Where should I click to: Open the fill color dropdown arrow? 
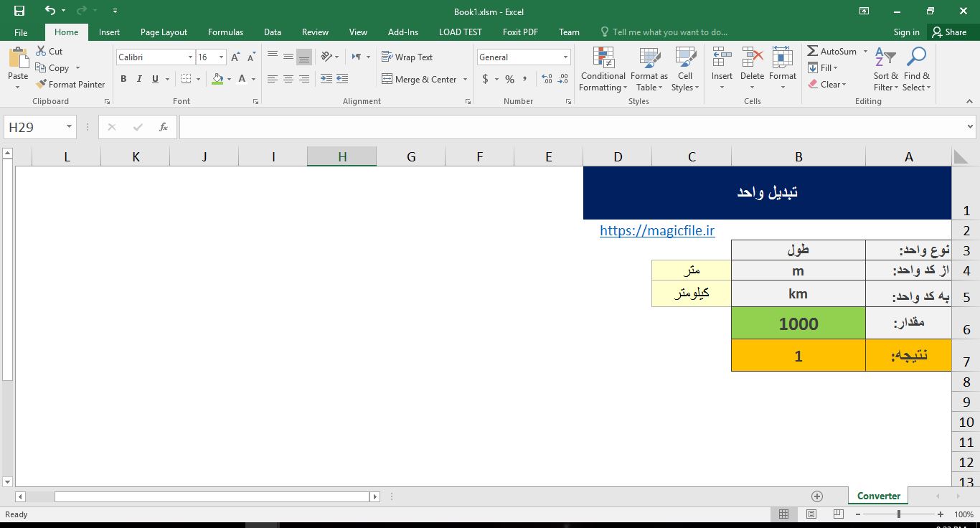tap(228, 80)
